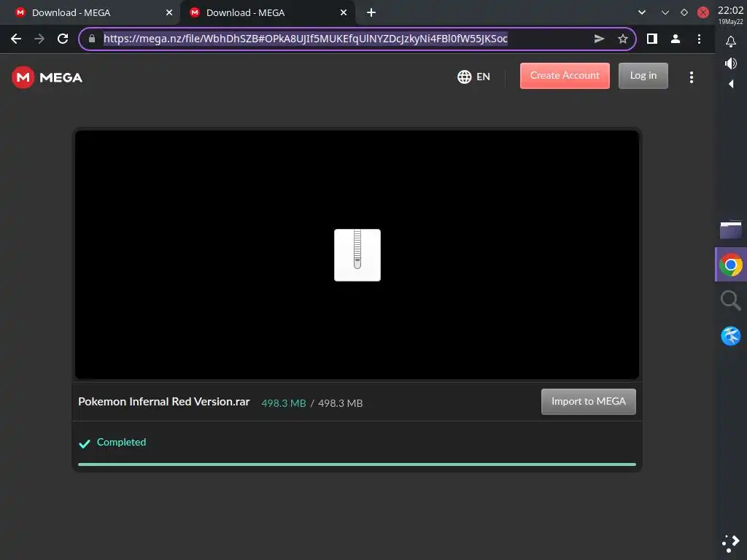Share this page with the send icon
This screenshot has width=747, height=560.
pos(600,39)
